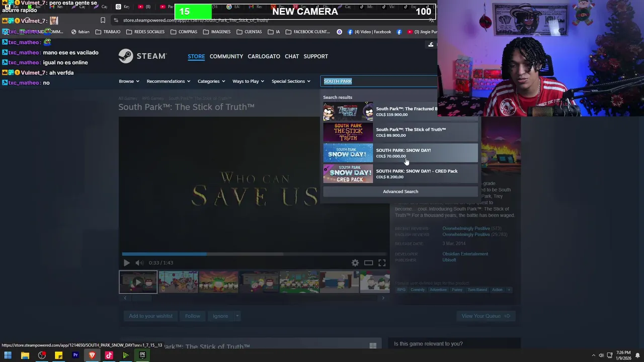Click View Your Queue button
This screenshot has width=644, height=362.
tap(486, 316)
